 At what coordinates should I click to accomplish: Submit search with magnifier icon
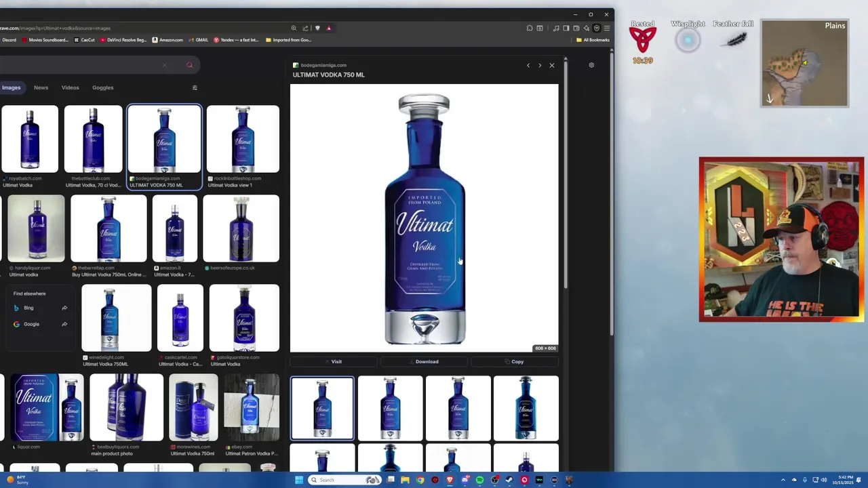coord(189,65)
